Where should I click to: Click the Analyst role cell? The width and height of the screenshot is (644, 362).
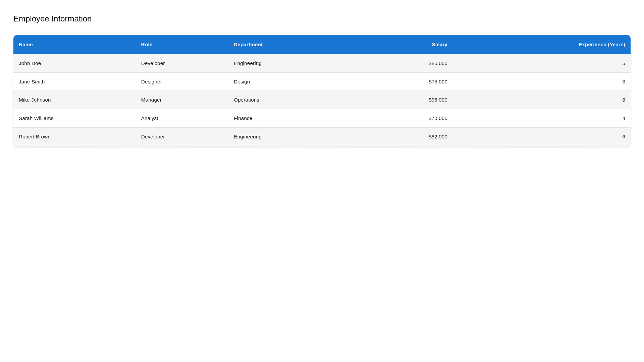pyautogui.click(x=150, y=118)
